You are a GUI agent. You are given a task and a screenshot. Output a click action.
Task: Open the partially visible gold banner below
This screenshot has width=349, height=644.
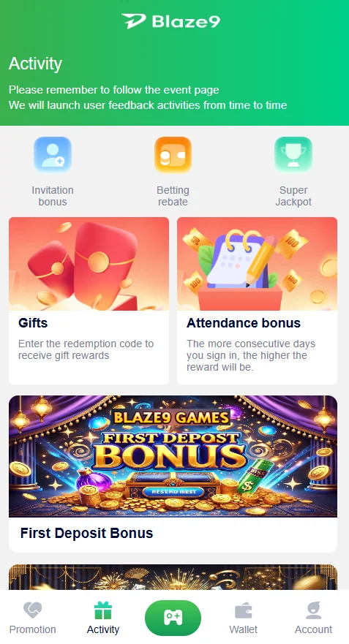tap(173, 577)
